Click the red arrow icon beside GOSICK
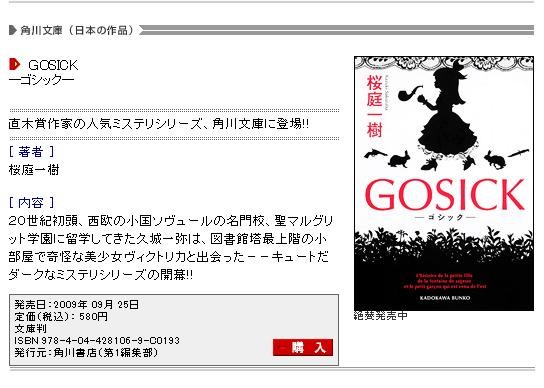The width and height of the screenshot is (544, 388). (x=15, y=65)
